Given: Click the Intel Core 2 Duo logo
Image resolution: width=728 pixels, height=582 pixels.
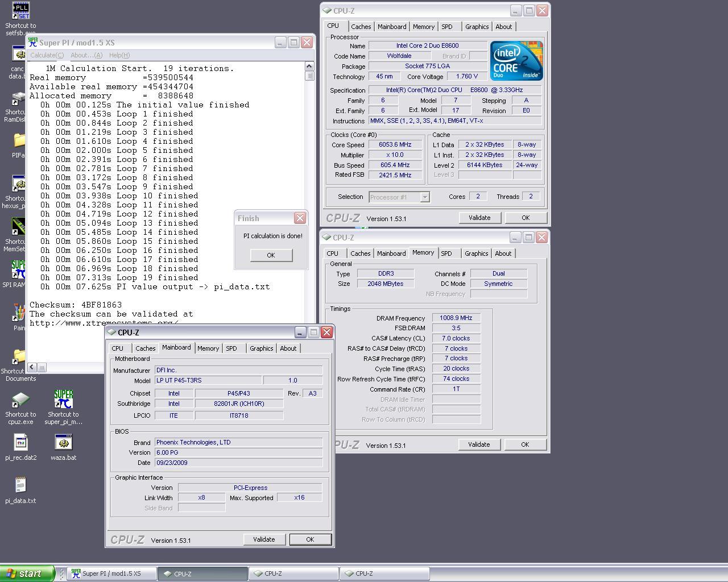Looking at the screenshot, I should click(x=516, y=61).
